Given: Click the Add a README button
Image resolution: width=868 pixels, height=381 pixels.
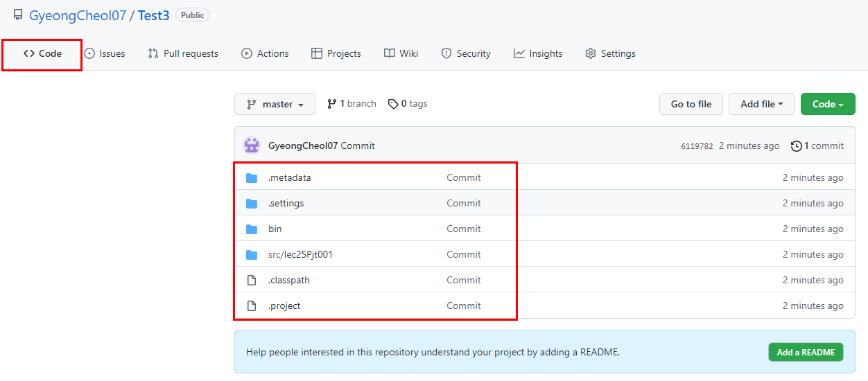Looking at the screenshot, I should 806,352.
